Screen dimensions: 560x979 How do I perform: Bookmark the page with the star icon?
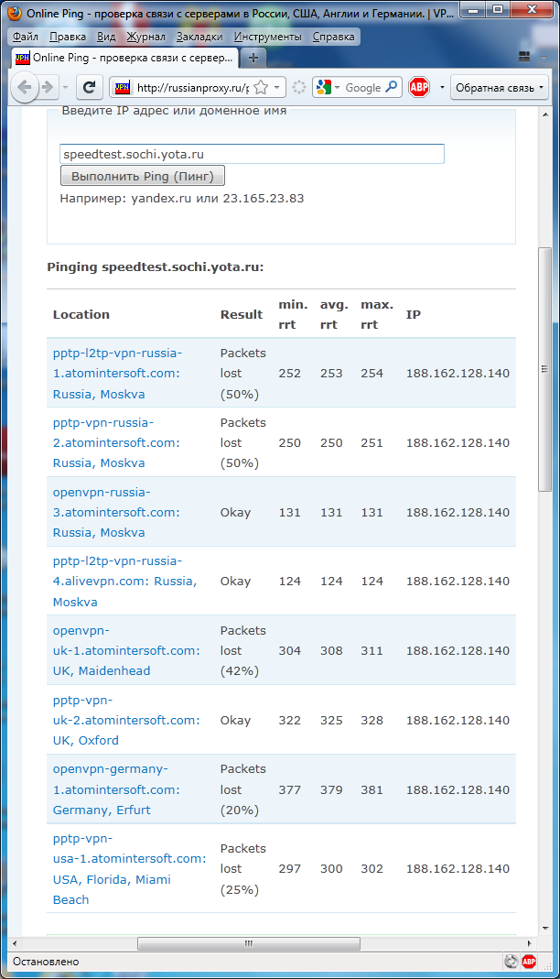261,87
